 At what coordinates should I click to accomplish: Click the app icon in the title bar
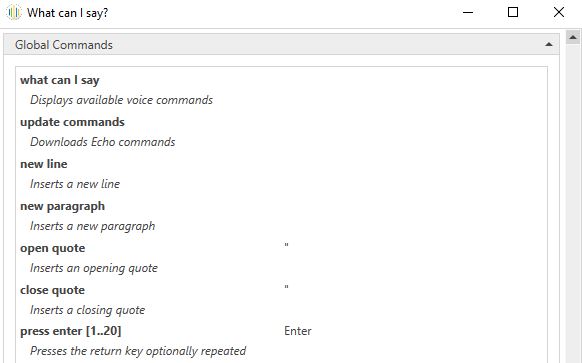(x=14, y=13)
